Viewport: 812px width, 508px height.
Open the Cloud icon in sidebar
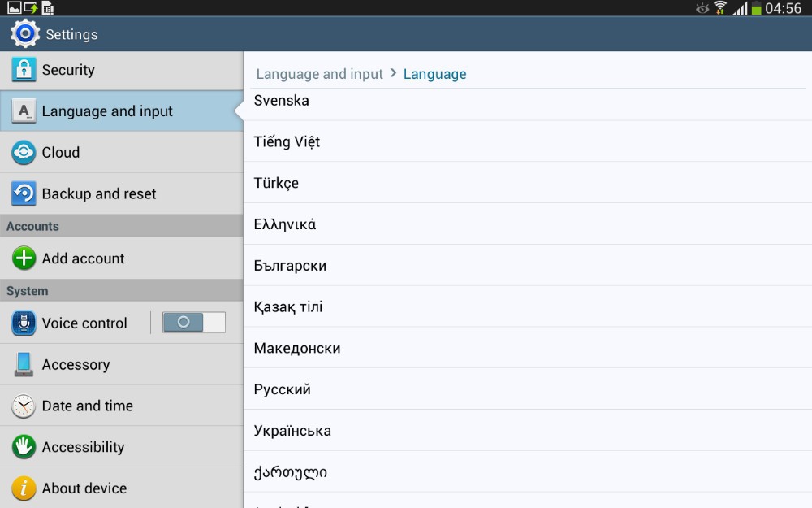pos(24,153)
